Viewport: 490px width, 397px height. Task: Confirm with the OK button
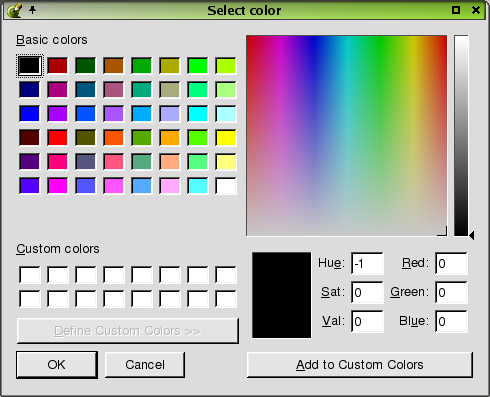[x=57, y=365]
